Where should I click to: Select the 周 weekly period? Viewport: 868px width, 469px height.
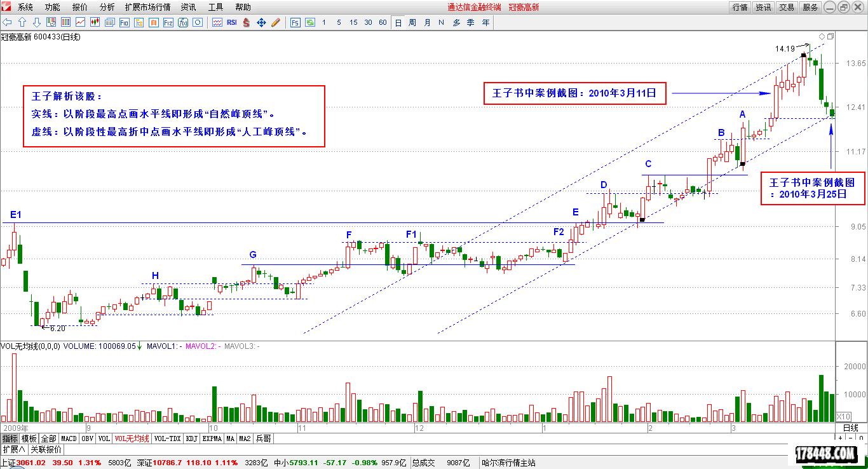click(412, 22)
